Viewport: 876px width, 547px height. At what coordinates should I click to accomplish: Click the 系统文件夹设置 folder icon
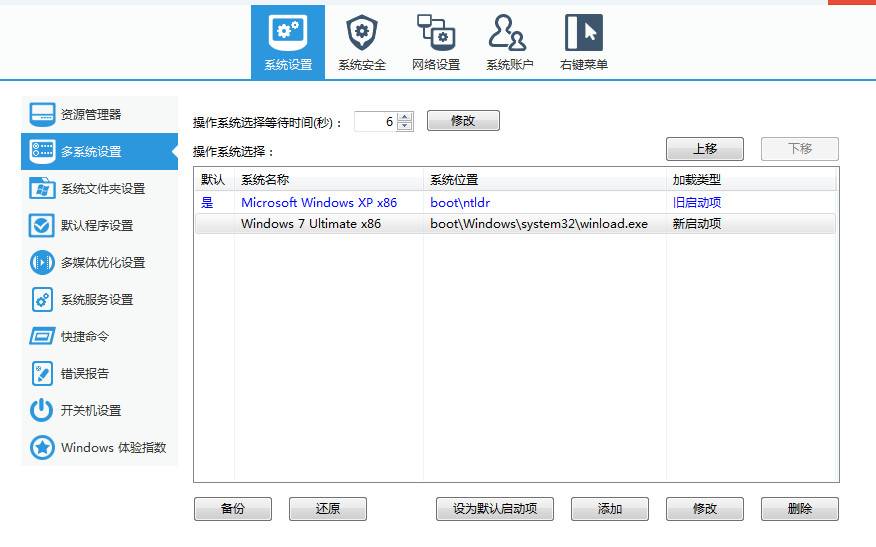coord(42,188)
